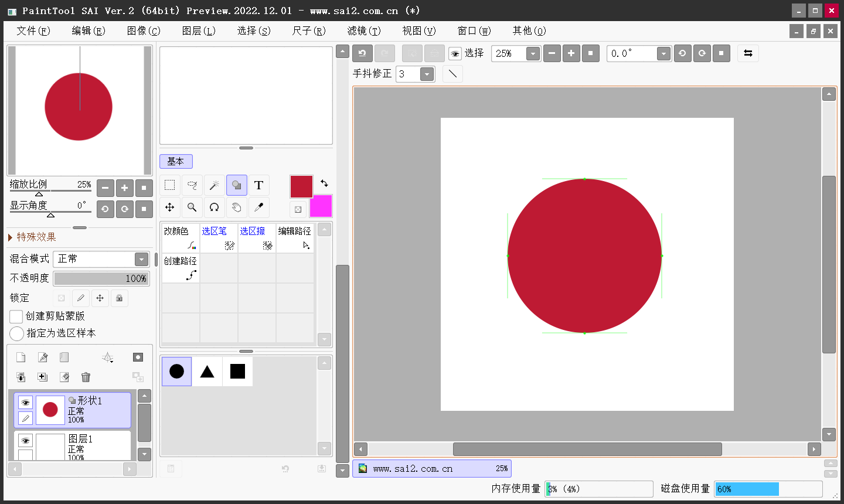844x504 pixels.
Task: Rotate view clockwise in navigator panel
Action: point(125,209)
